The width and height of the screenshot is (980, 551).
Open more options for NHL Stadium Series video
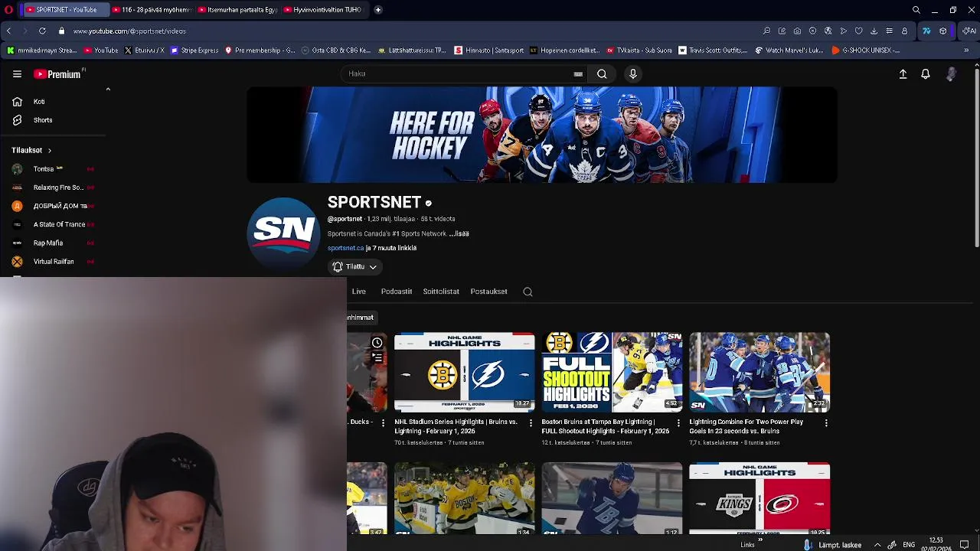pyautogui.click(x=531, y=422)
